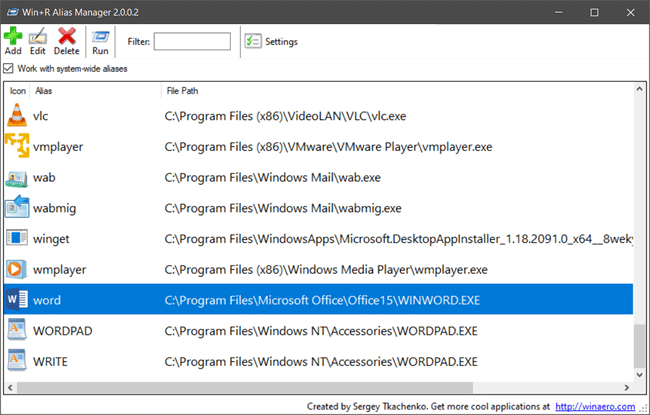The image size is (650, 415).
Task: Select the wabmig alias text
Action: [x=55, y=208]
